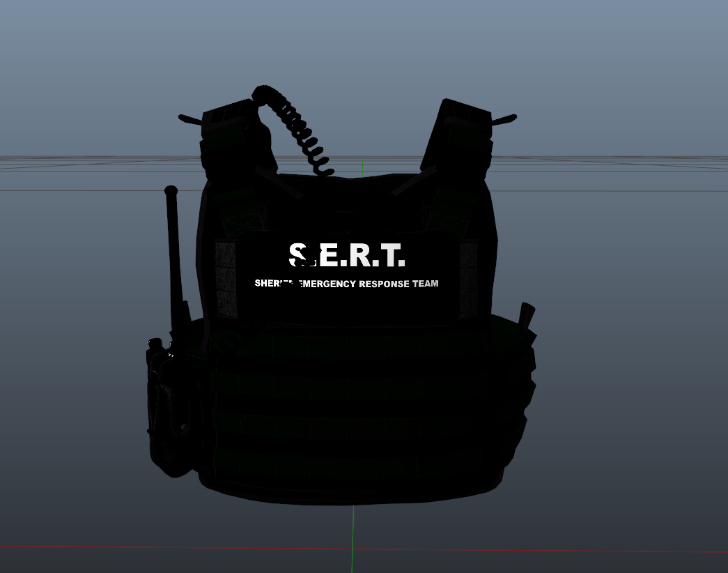Click the left shoulder strap pull tab
Viewport: 728px width, 573px height.
click(189, 119)
